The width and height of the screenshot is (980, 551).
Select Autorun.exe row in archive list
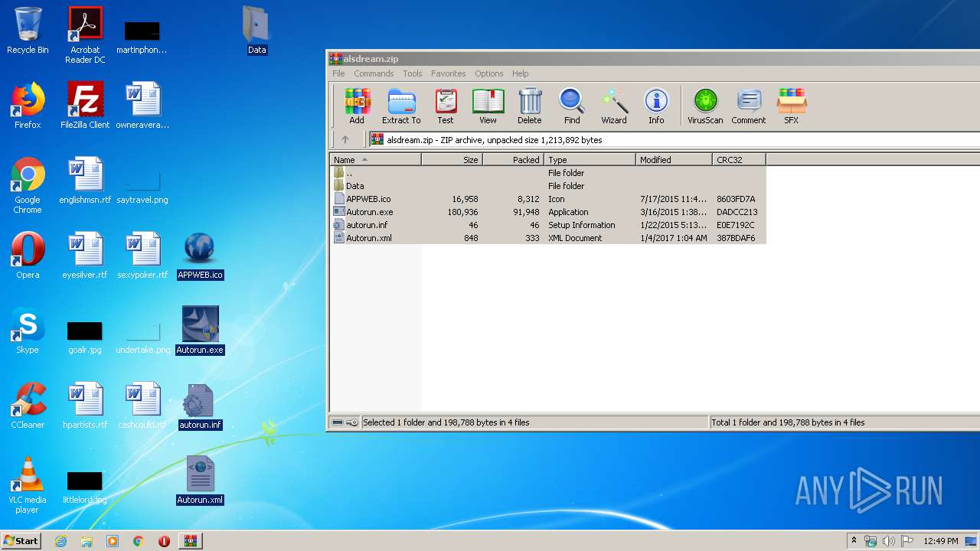pyautogui.click(x=547, y=212)
